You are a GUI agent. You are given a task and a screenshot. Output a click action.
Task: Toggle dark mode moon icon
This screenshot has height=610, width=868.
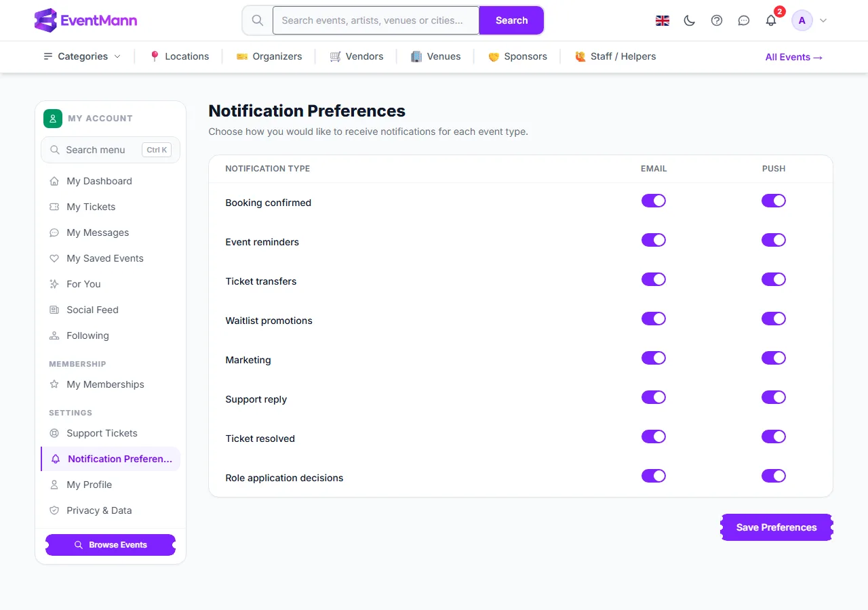pos(690,20)
